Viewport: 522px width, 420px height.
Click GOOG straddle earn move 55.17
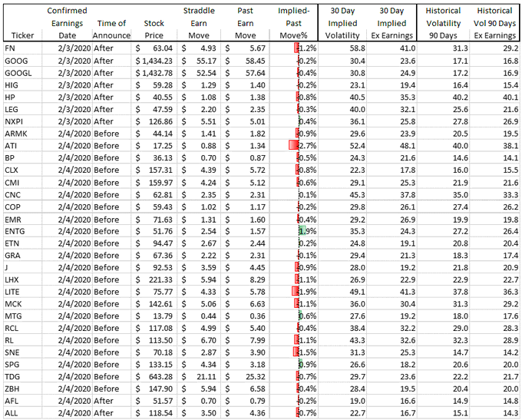[x=199, y=61]
